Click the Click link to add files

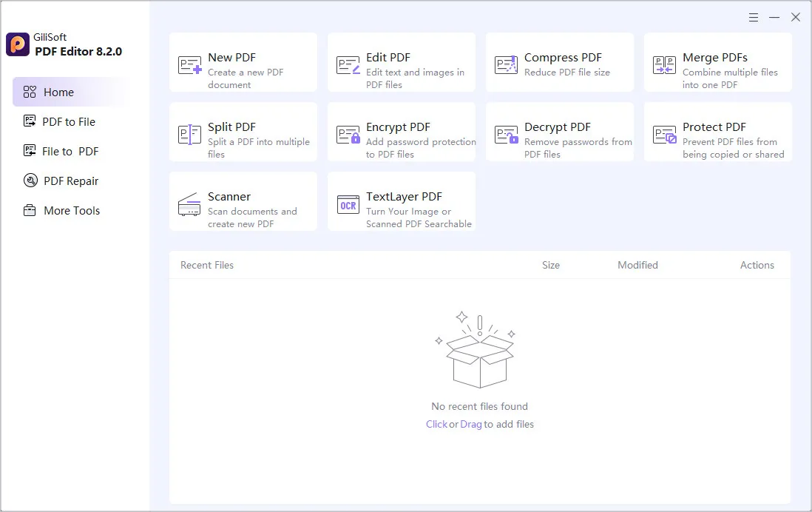(436, 424)
